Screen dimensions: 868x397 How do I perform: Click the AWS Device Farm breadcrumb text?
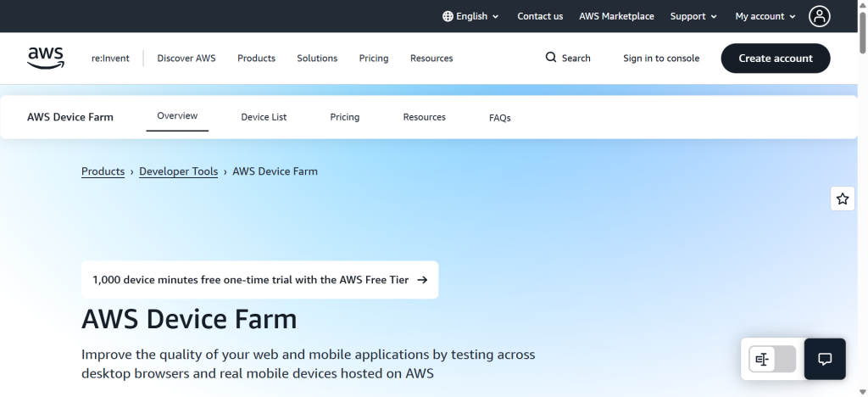275,171
